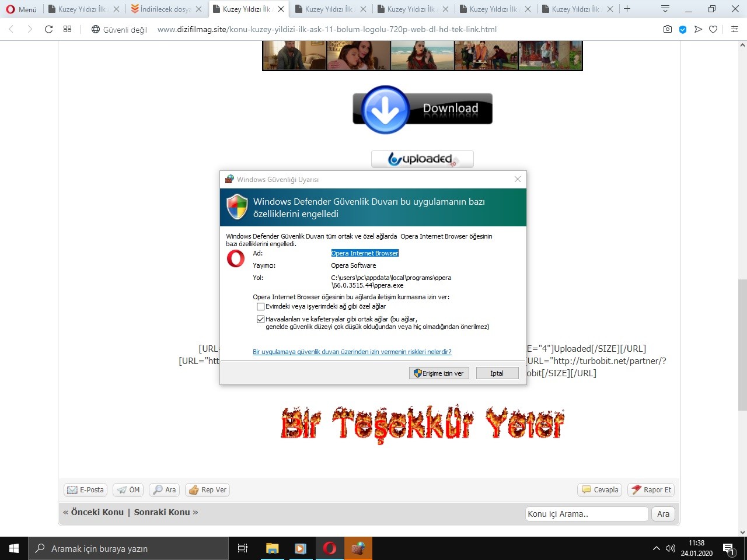The image size is (747, 560).
Task: Send a private message with ÖM
Action: pos(128,490)
